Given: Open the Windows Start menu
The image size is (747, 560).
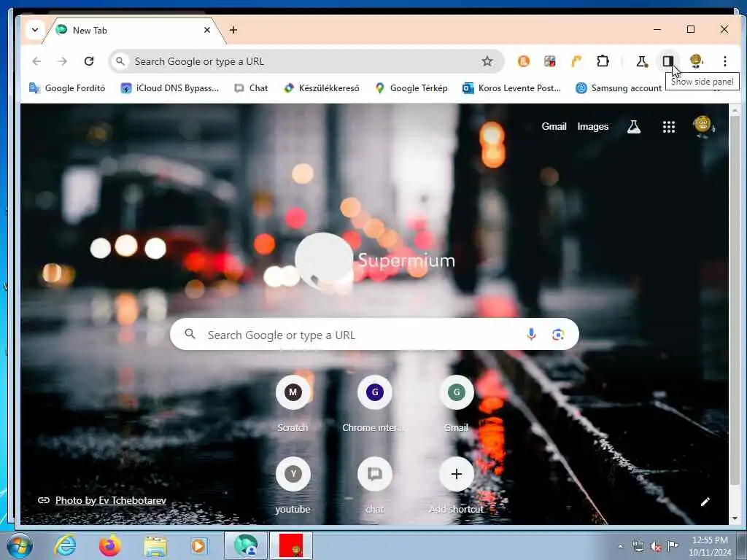Looking at the screenshot, I should coord(20,545).
